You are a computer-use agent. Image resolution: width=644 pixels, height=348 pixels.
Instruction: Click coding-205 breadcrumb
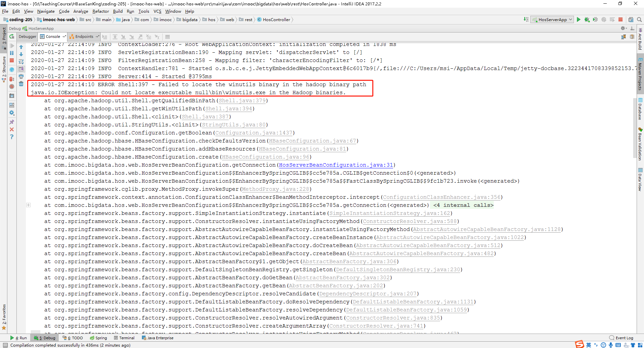pyautogui.click(x=18, y=19)
